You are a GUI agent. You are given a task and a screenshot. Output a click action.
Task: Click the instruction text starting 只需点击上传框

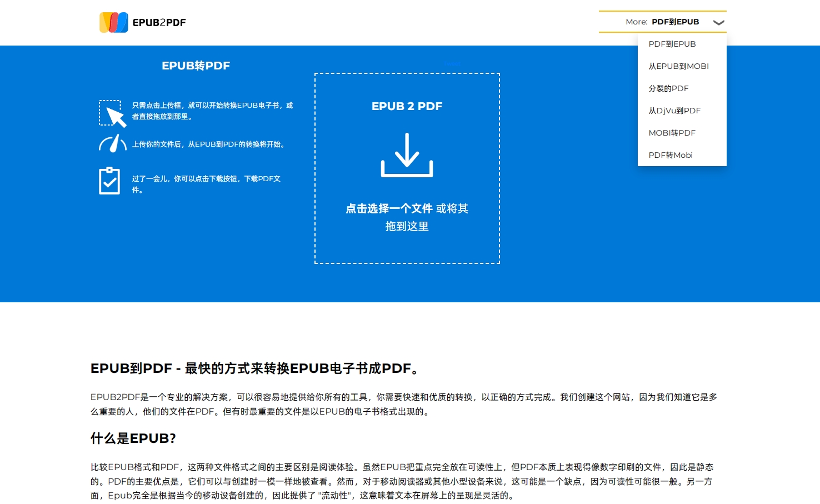(212, 111)
